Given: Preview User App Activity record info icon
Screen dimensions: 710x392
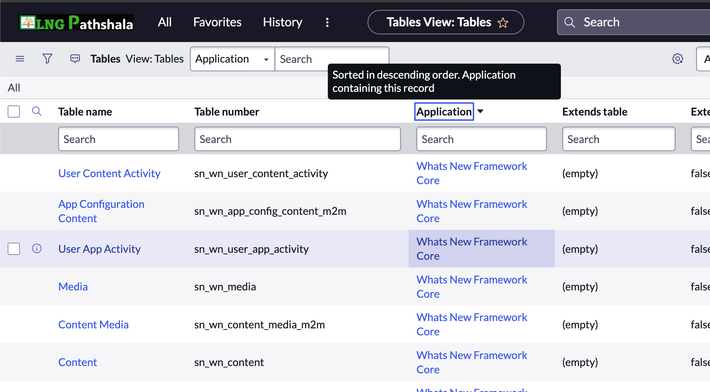Looking at the screenshot, I should pyautogui.click(x=37, y=249).
